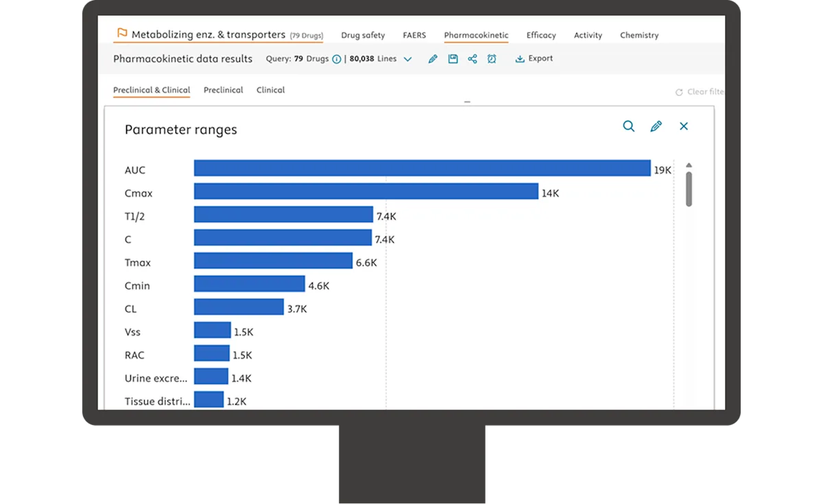Click the pencil edit query icon

(433, 59)
